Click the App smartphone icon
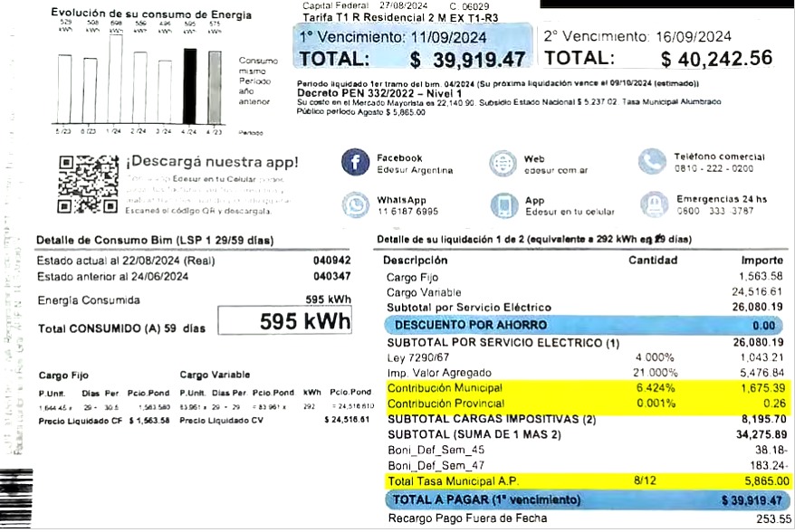This screenshot has height=532, width=795. pyautogui.click(x=503, y=205)
